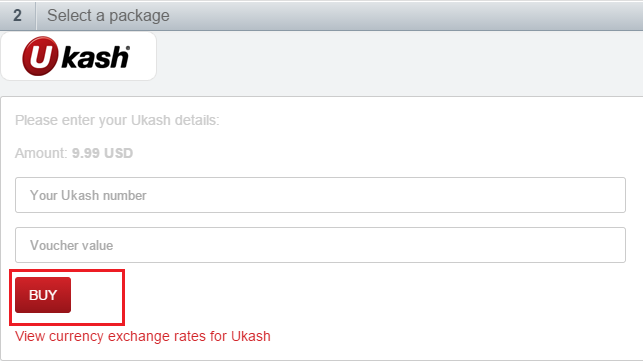Expand the 'Select a package' section bar
The height and width of the screenshot is (361, 643).
[x=322, y=16]
